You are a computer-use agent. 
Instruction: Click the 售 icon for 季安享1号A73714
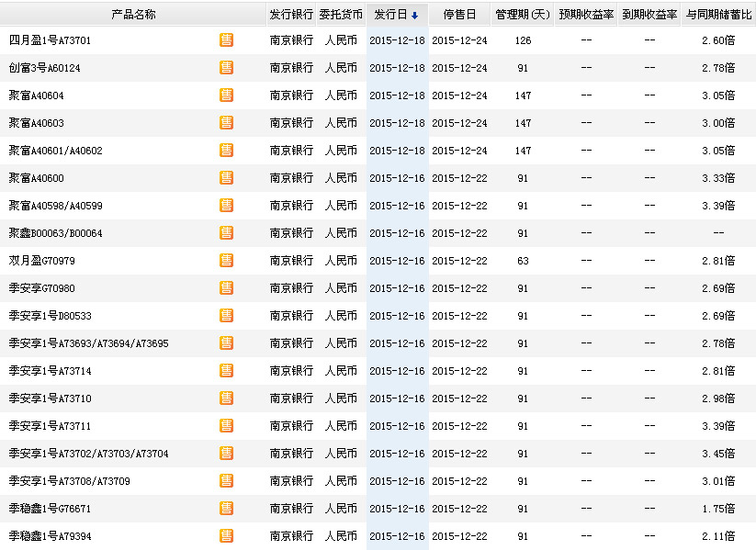pos(226,370)
